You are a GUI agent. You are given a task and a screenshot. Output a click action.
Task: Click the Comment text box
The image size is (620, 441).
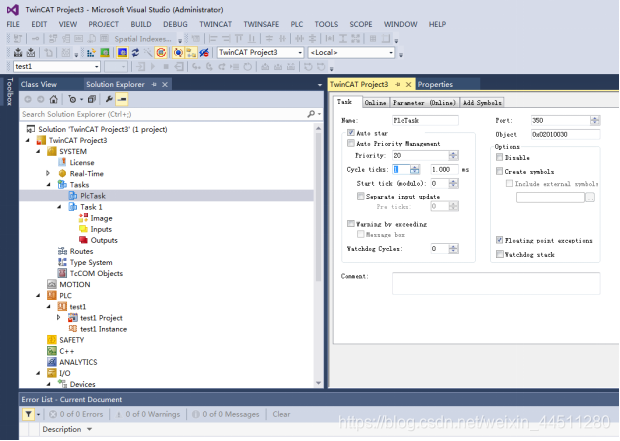496,283
